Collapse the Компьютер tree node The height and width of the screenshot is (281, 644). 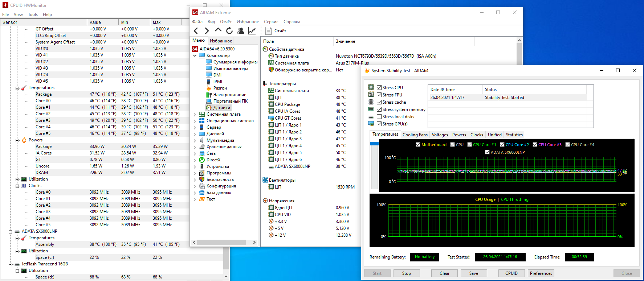(195, 55)
